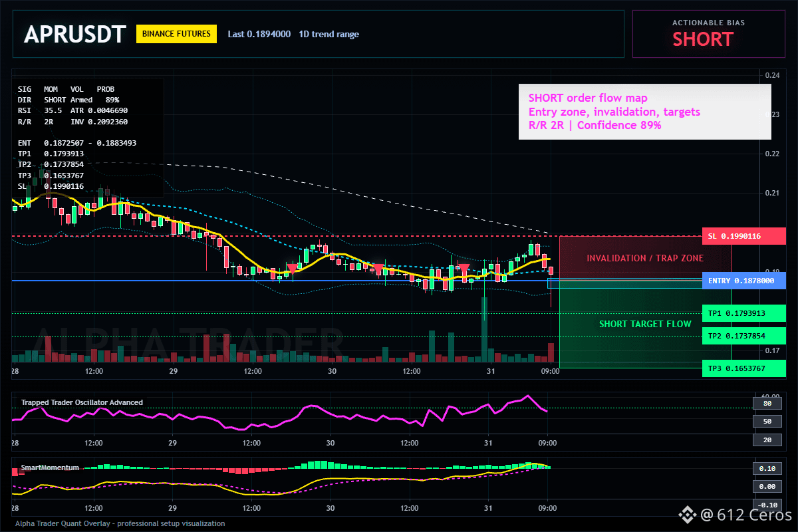Select the TP2 0.1737854 green price tag
The height and width of the screenshot is (532, 798).
coord(743,336)
